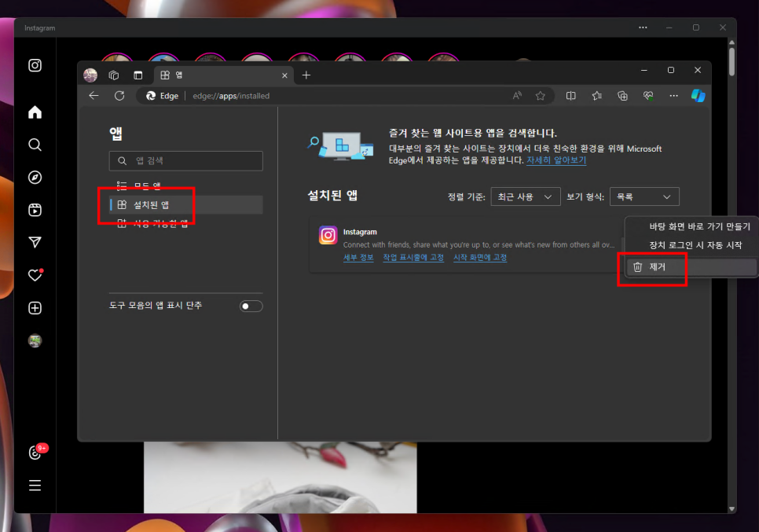Click Instagram window scroll down arrow

pos(731,508)
